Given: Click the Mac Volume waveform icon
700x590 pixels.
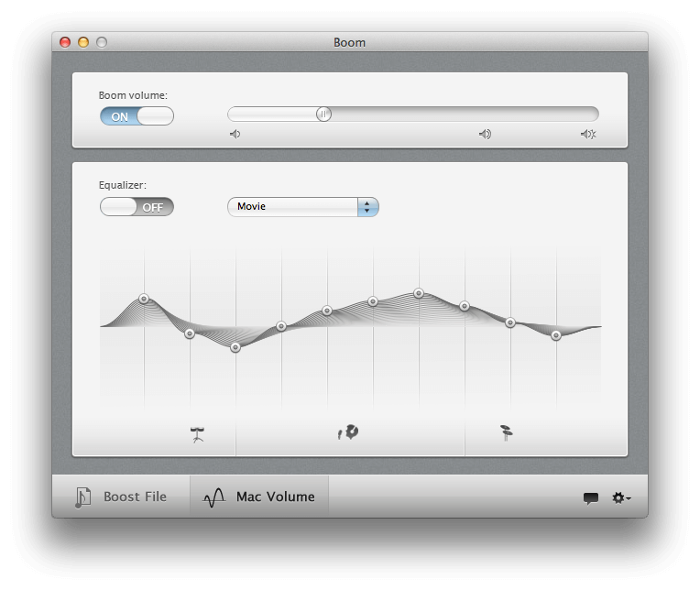Looking at the screenshot, I should tap(213, 497).
